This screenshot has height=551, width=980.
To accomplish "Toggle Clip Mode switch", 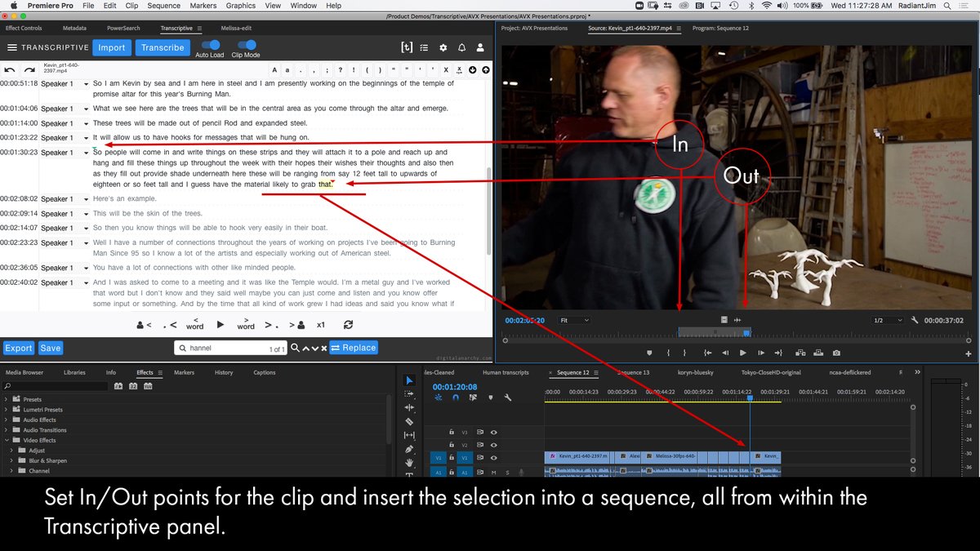I will [245, 46].
